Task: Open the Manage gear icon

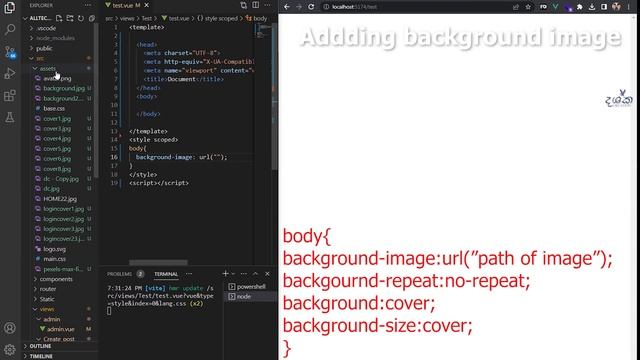Action: tap(10, 349)
